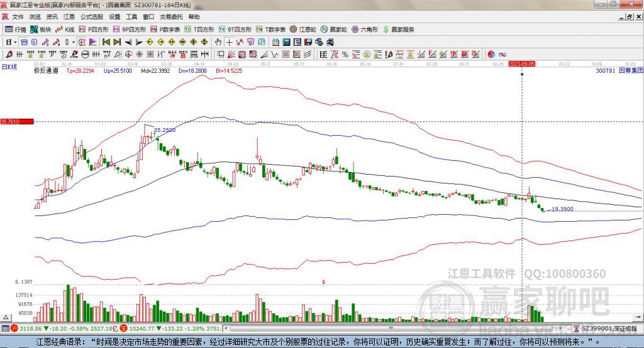Open the 公式选股 menu

92,17
